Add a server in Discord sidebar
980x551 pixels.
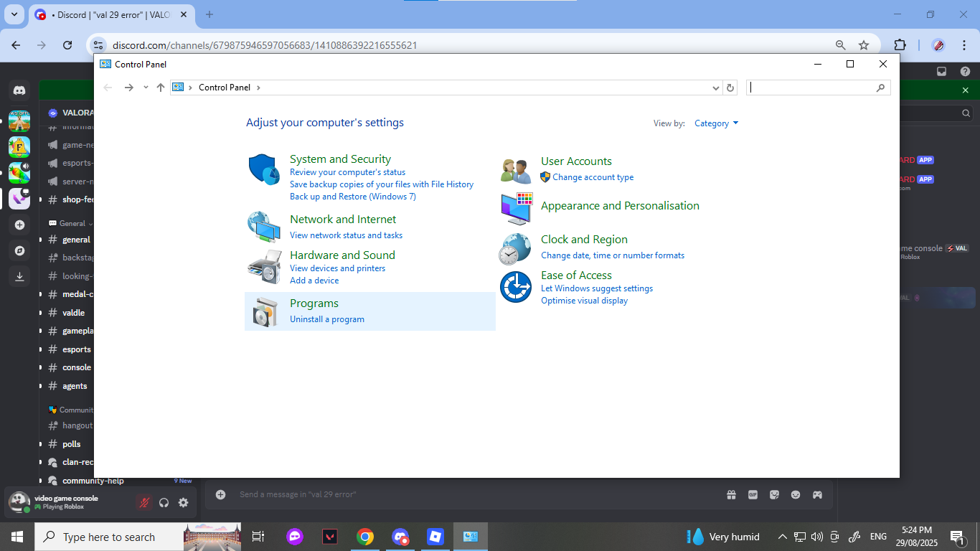point(19,225)
